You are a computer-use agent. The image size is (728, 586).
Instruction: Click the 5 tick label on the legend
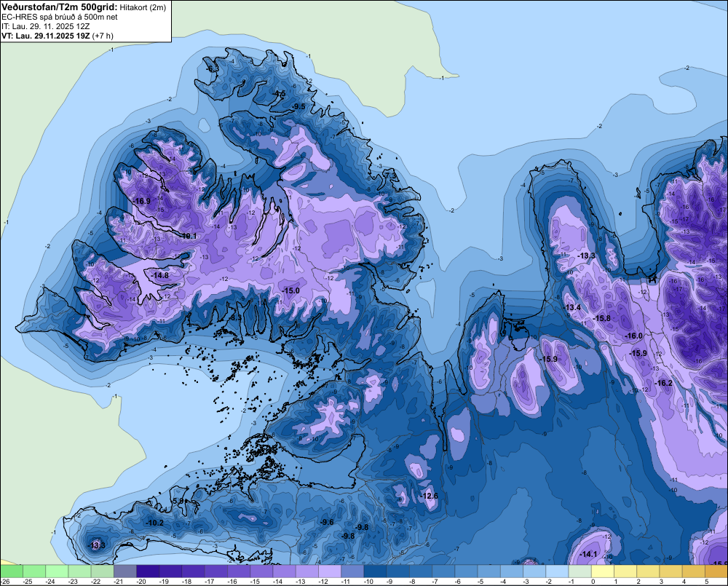pyautogui.click(x=706, y=582)
